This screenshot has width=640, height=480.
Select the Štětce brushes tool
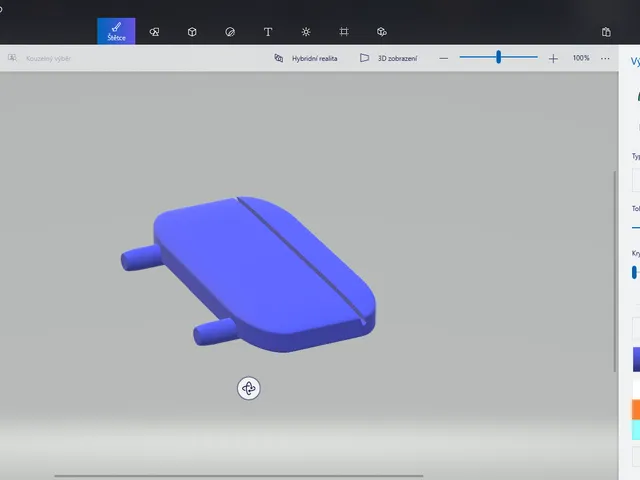(x=116, y=31)
